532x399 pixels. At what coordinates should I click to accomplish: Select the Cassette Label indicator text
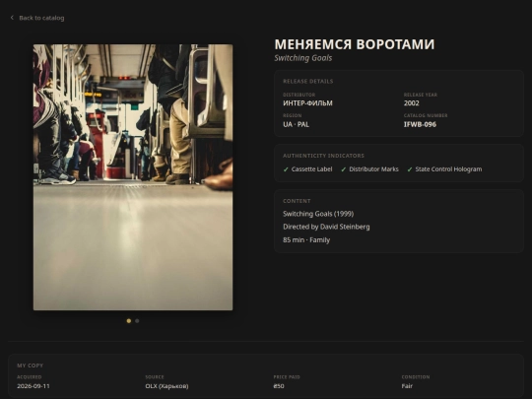[x=311, y=169]
